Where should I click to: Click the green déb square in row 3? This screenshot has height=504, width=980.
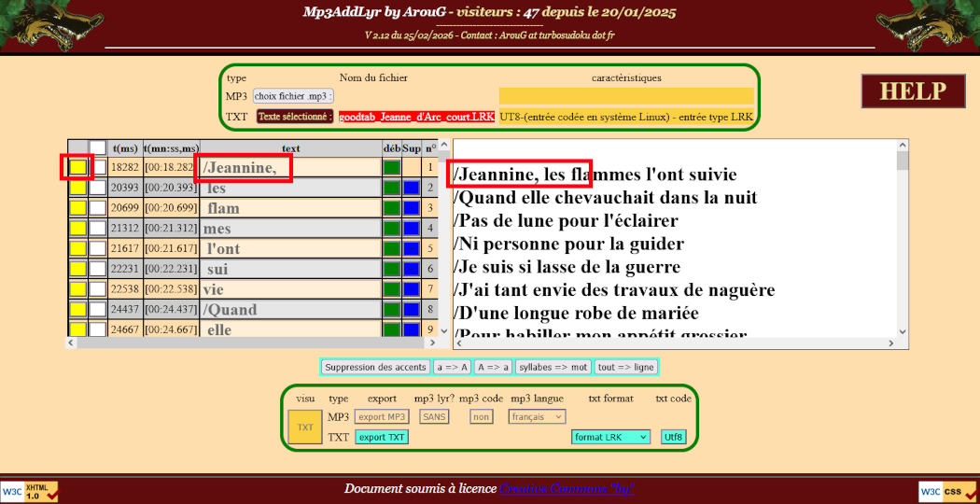pyautogui.click(x=392, y=208)
